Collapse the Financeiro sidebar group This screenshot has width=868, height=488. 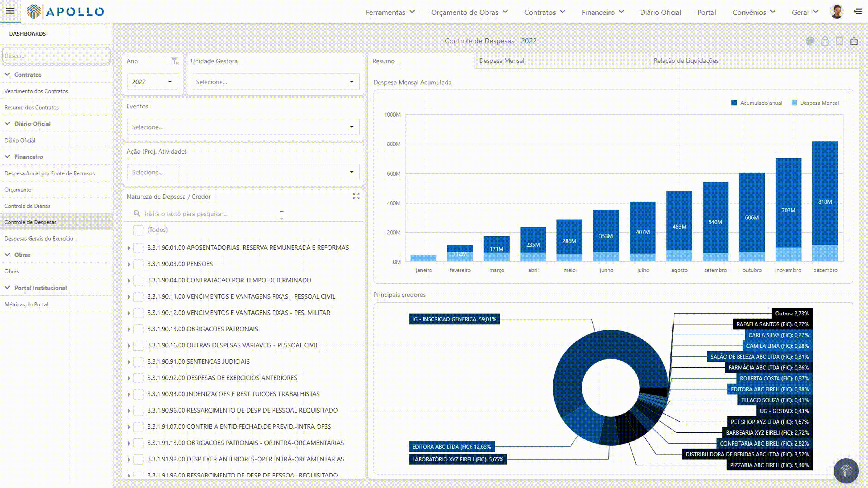pos(7,157)
